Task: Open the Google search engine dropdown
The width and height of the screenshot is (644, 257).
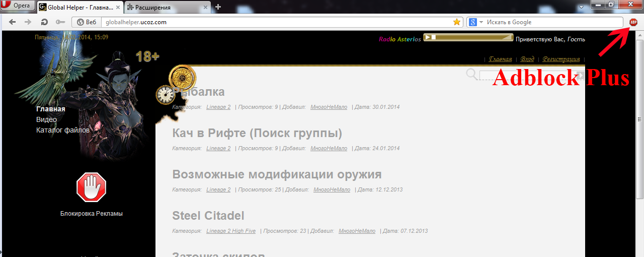Action: tap(476, 22)
